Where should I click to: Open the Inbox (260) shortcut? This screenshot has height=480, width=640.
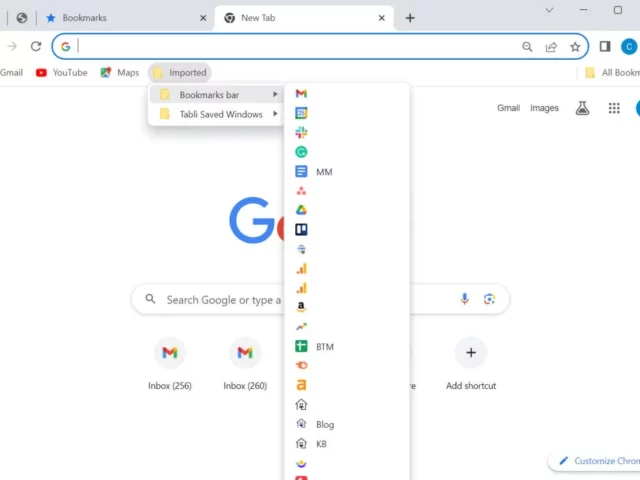(x=245, y=363)
